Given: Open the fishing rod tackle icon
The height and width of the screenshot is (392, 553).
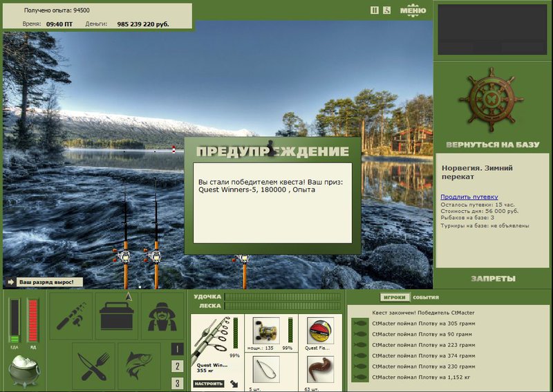Looking at the screenshot, I should 71,316.
